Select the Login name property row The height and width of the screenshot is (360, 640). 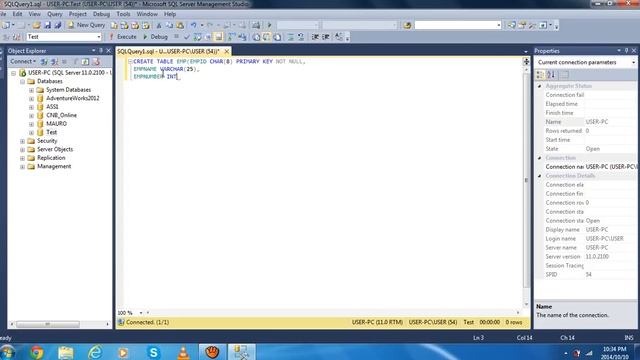[586, 239]
